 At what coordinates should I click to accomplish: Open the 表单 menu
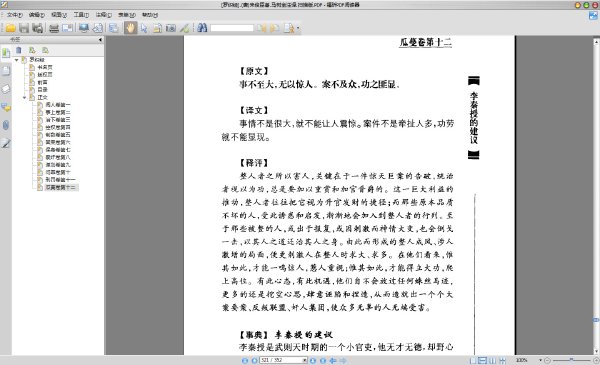(x=127, y=15)
